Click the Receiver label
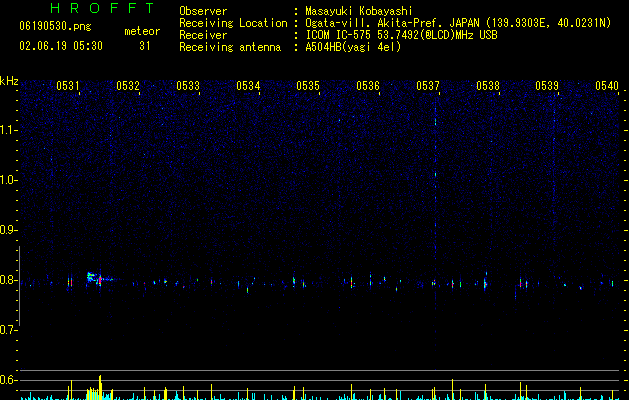Image resolution: width=629 pixels, height=400 pixels. pyautogui.click(x=203, y=35)
